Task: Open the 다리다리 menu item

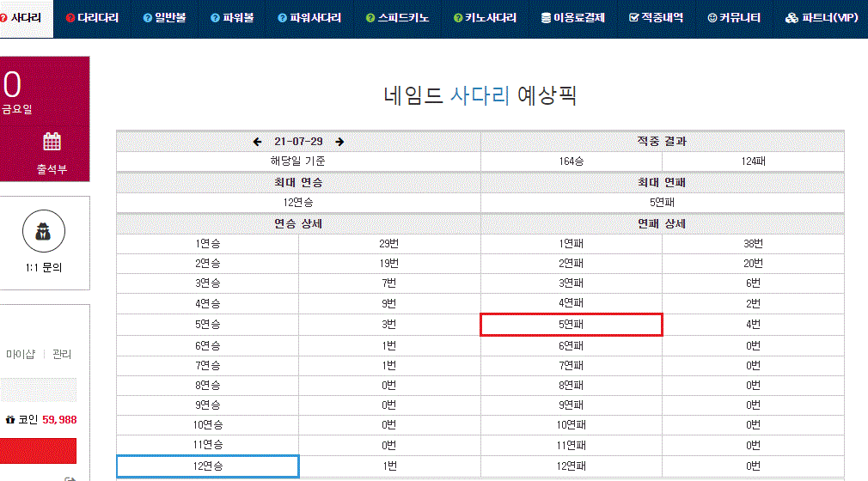Action: coord(92,18)
